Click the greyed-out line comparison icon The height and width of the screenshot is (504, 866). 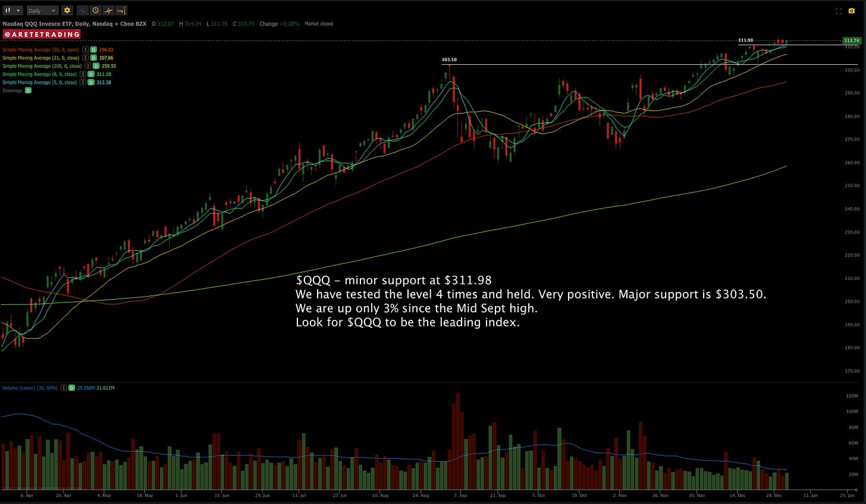[82, 11]
